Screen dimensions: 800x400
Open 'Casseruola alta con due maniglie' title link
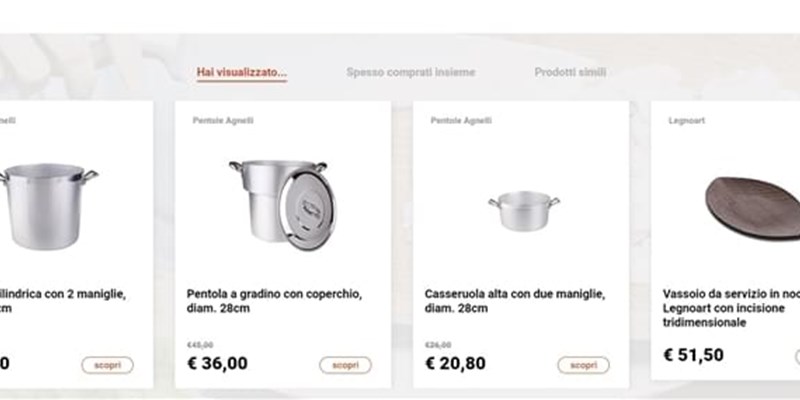[x=515, y=301]
